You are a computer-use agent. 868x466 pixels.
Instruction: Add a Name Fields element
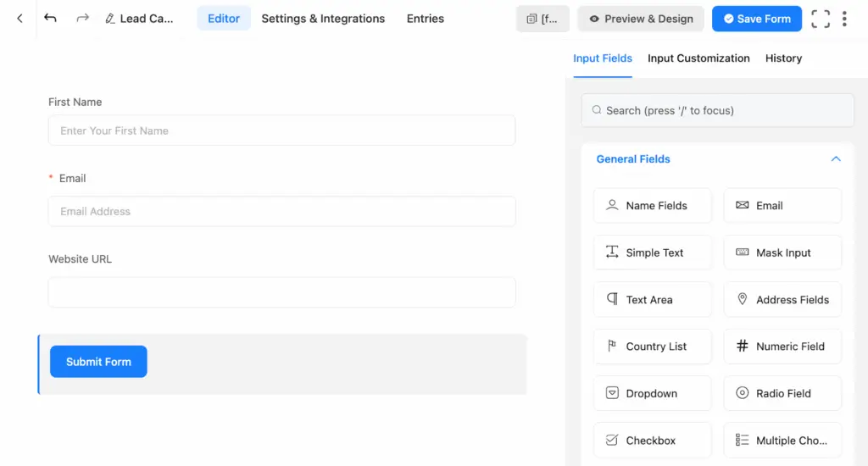click(653, 205)
